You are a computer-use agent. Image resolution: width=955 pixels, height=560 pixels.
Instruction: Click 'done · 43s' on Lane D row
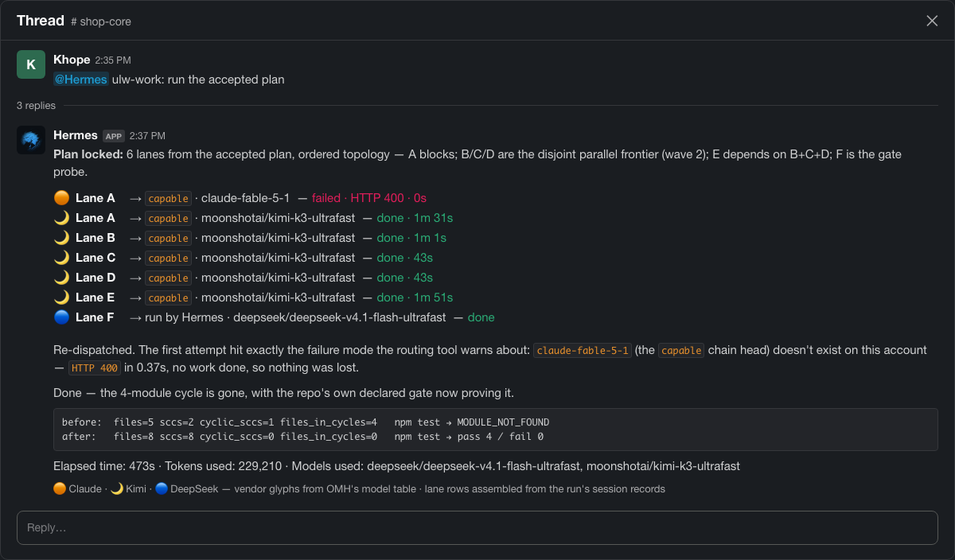[405, 278]
